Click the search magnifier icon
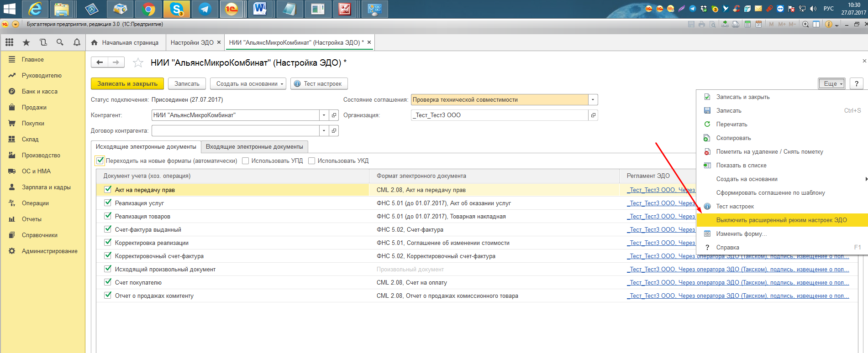 [x=60, y=42]
